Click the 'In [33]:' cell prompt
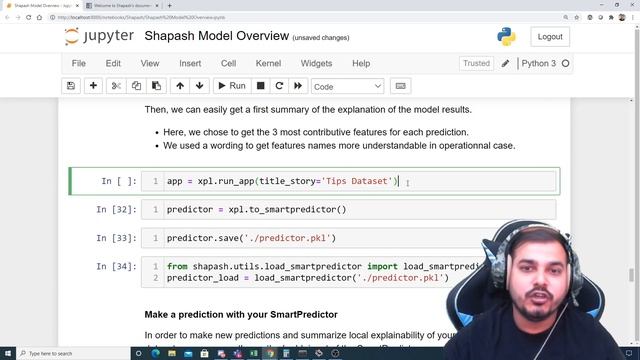The width and height of the screenshot is (640, 360). (x=116, y=238)
